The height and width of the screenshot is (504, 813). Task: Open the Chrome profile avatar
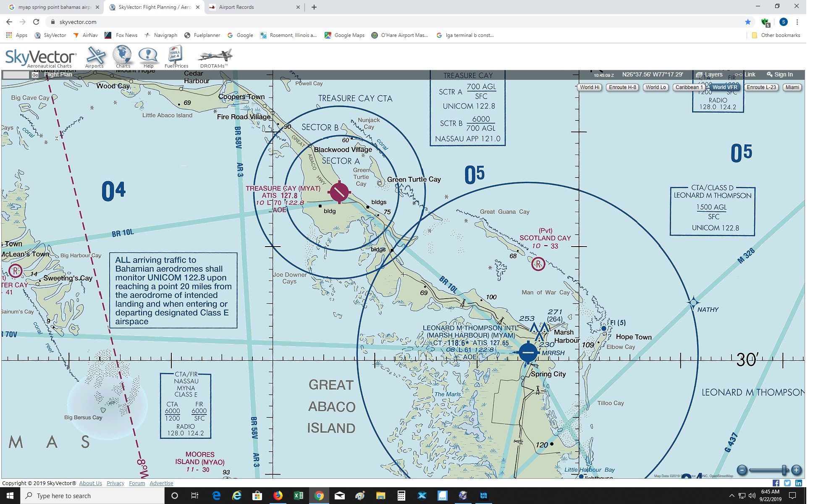[783, 22]
